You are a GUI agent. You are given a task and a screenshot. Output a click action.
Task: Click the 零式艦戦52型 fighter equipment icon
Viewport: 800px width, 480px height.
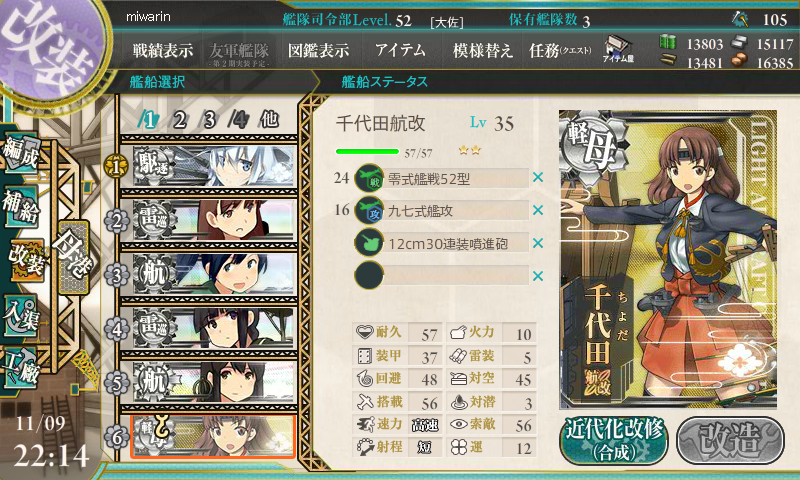tap(369, 178)
